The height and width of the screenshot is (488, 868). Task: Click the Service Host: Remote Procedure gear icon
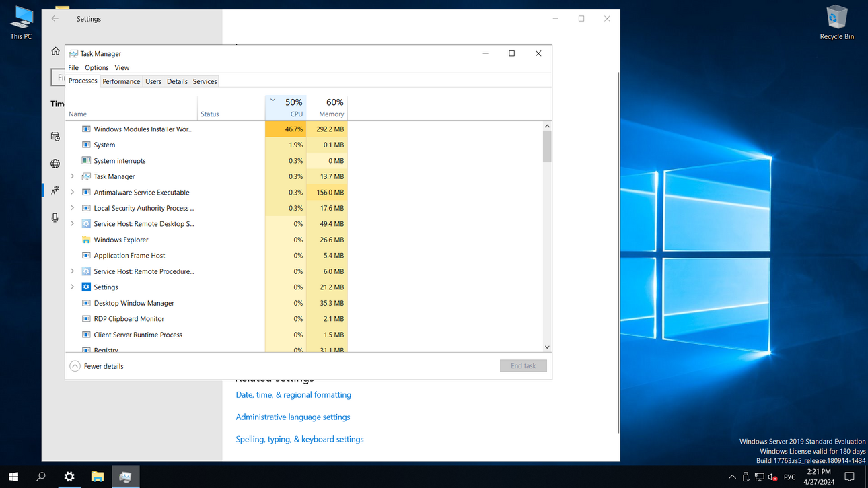click(x=86, y=271)
